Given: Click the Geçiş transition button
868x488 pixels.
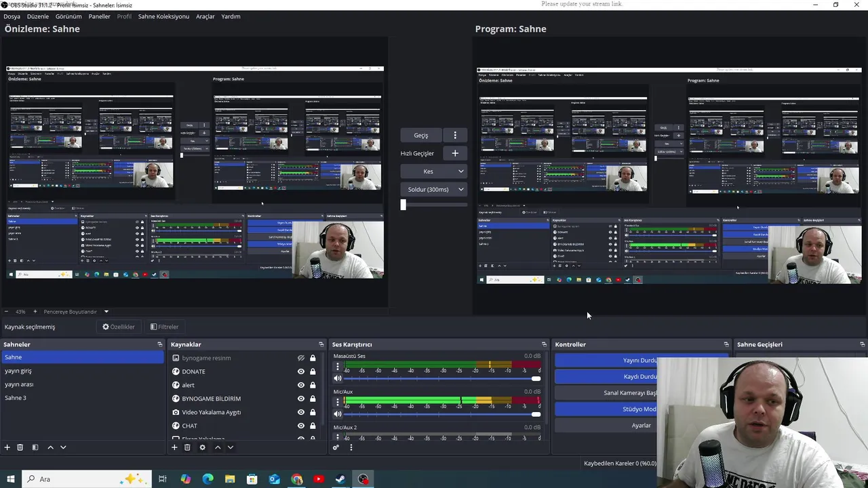Looking at the screenshot, I should (x=421, y=135).
